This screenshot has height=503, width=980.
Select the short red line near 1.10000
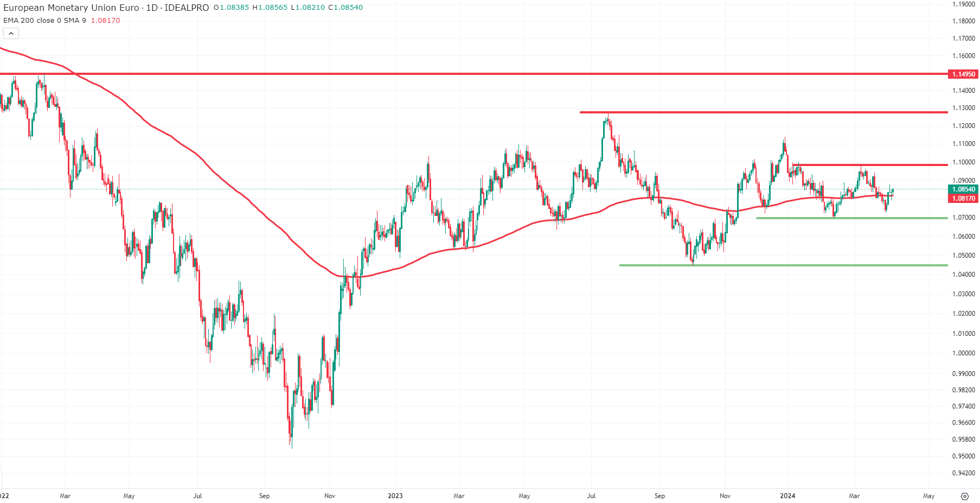click(870, 164)
